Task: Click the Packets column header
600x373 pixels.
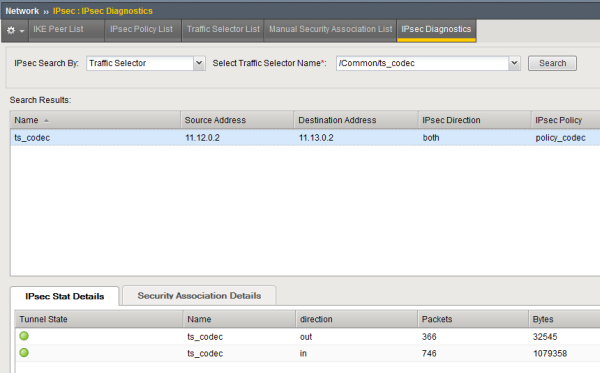Action: 473,319
